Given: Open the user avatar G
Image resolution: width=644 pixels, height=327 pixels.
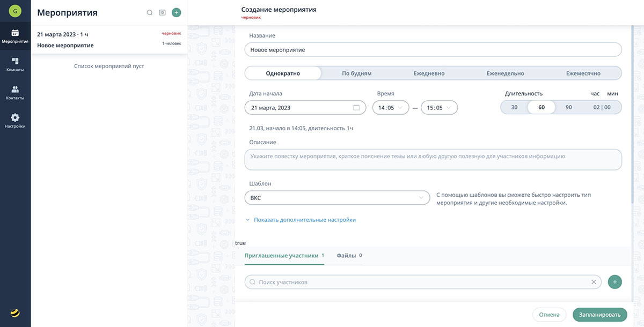Looking at the screenshot, I should tap(15, 11).
